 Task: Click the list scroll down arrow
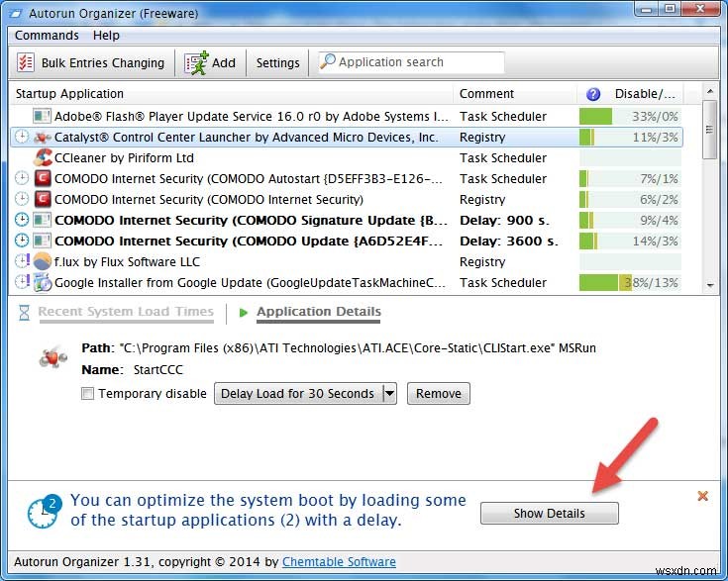(710, 285)
